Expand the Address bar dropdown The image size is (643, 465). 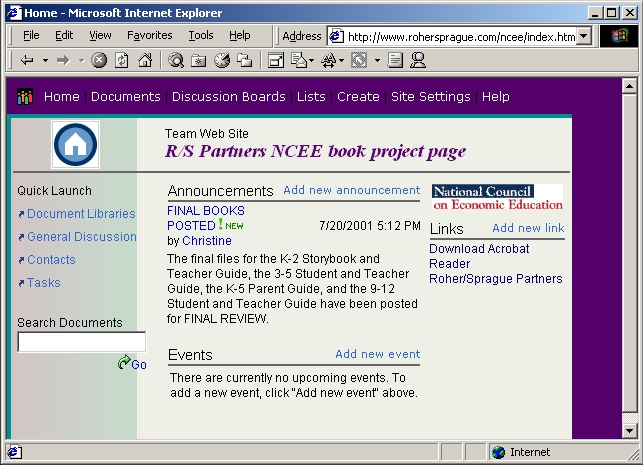(584, 36)
